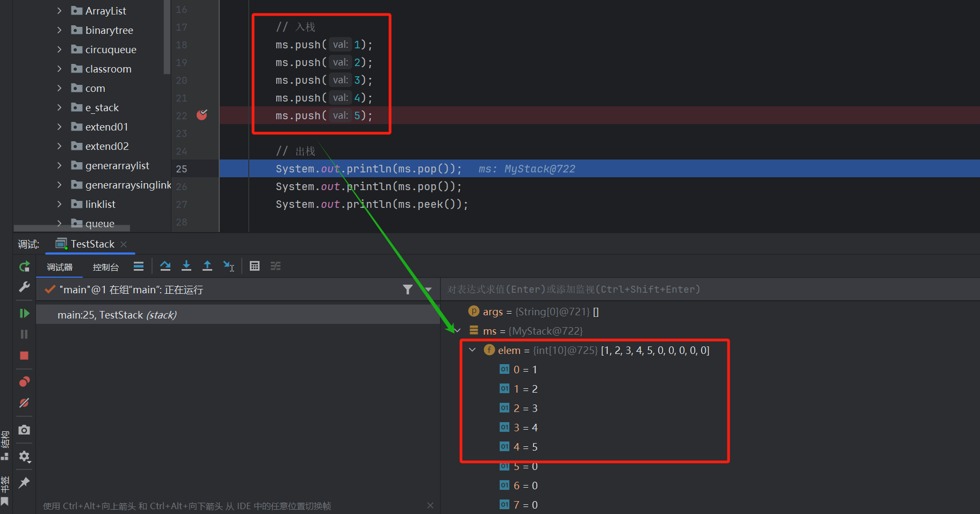Click line number 25 in gutter
This screenshot has width=980, height=514.
(182, 169)
